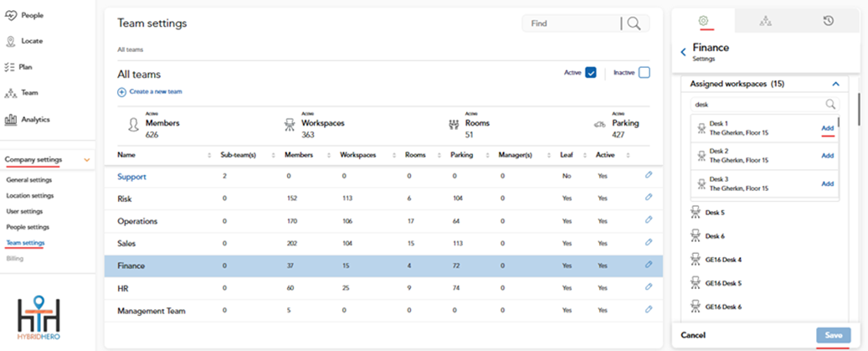Open User settings
Screen dimensions: 868x351
(x=24, y=211)
